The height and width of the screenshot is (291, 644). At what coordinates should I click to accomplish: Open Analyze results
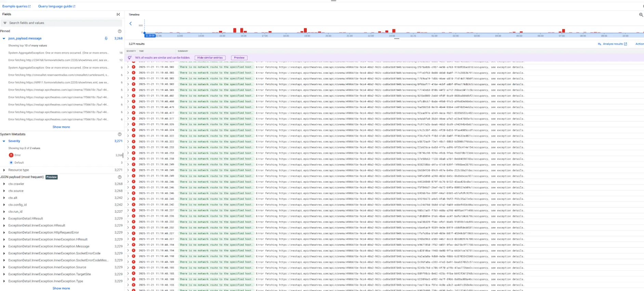612,44
